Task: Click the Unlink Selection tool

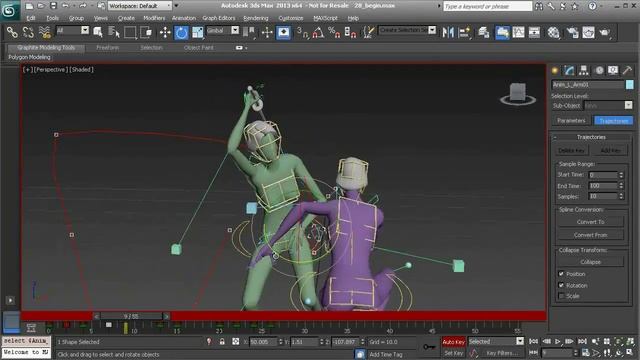Action: tap(28, 32)
